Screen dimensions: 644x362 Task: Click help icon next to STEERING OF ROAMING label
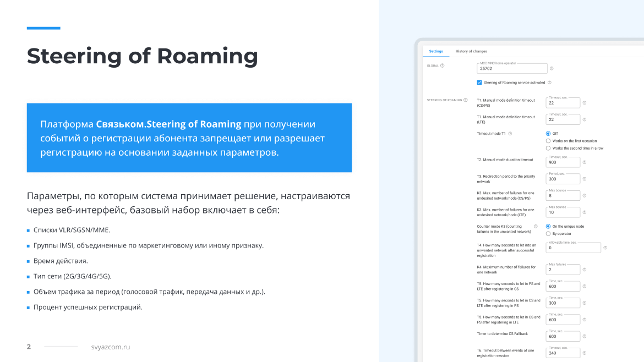click(x=465, y=100)
